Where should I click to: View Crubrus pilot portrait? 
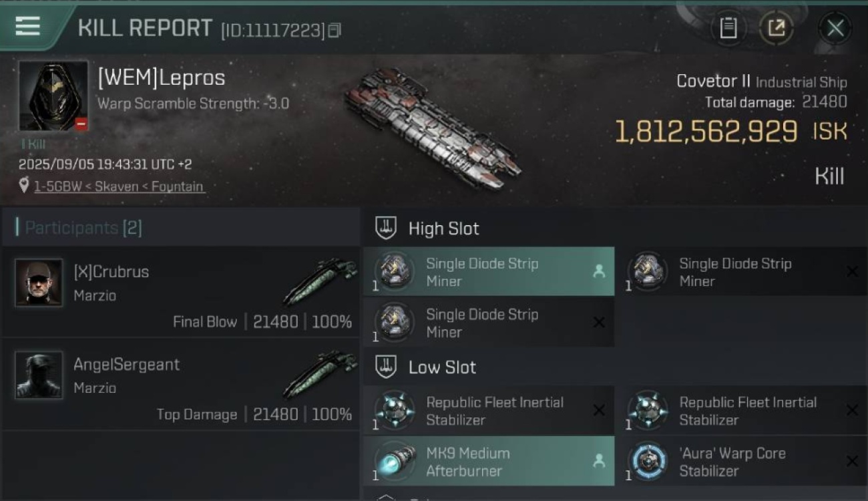[39, 283]
